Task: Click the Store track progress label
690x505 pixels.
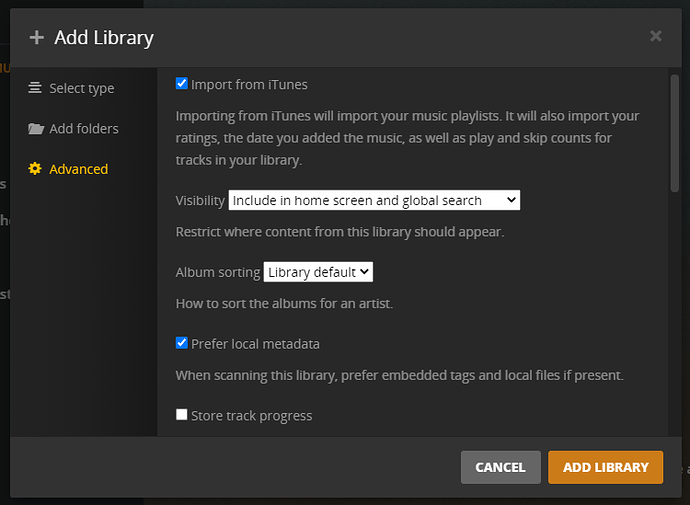Action: pyautogui.click(x=251, y=416)
